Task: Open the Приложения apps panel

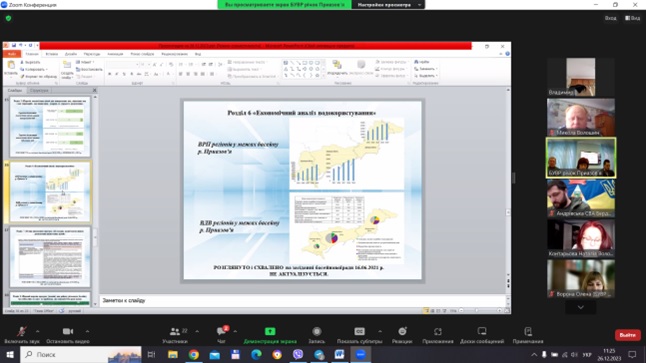Action: (x=438, y=335)
